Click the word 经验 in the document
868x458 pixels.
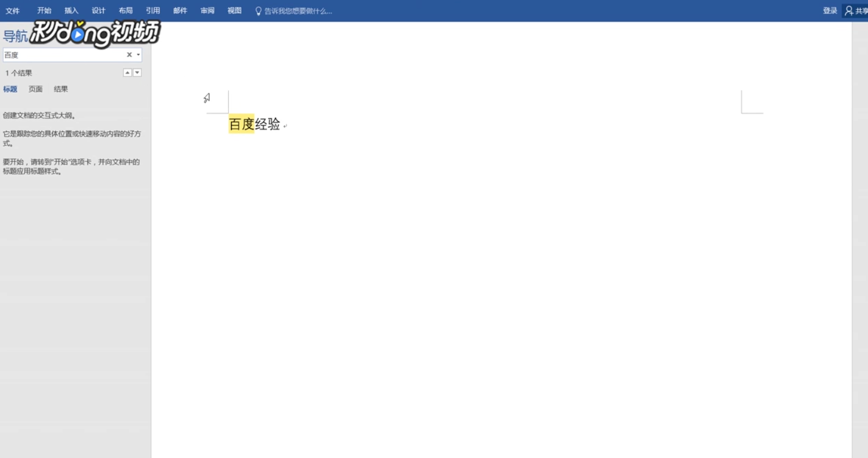pyautogui.click(x=268, y=124)
